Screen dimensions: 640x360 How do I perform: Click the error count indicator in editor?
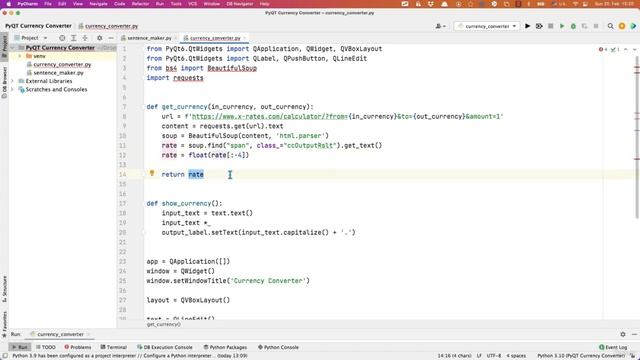(x=603, y=49)
